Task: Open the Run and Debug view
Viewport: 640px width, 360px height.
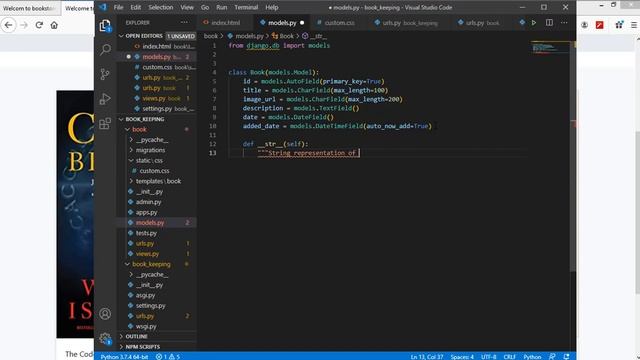Action: (x=105, y=99)
